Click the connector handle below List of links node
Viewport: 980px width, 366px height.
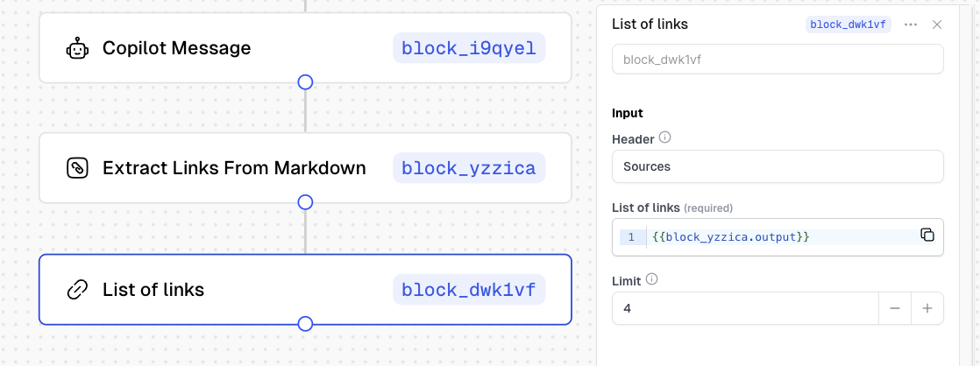305,324
